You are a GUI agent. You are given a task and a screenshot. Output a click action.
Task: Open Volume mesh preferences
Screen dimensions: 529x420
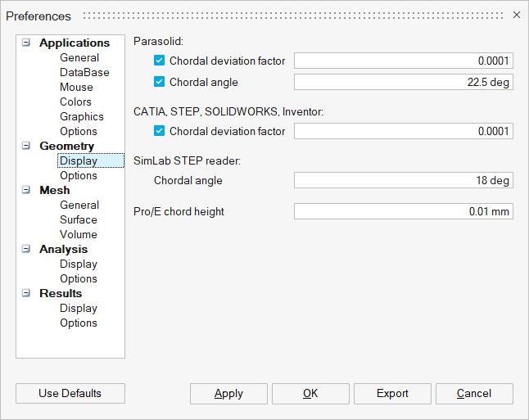pyautogui.click(x=78, y=235)
